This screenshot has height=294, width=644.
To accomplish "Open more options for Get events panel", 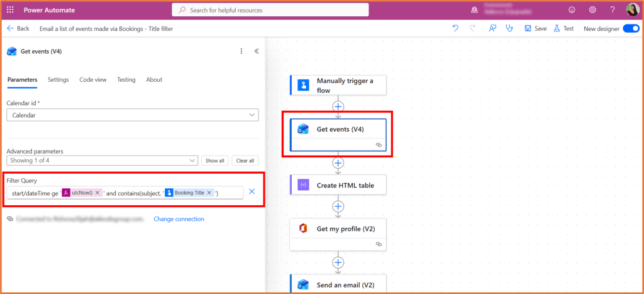I will (x=241, y=52).
